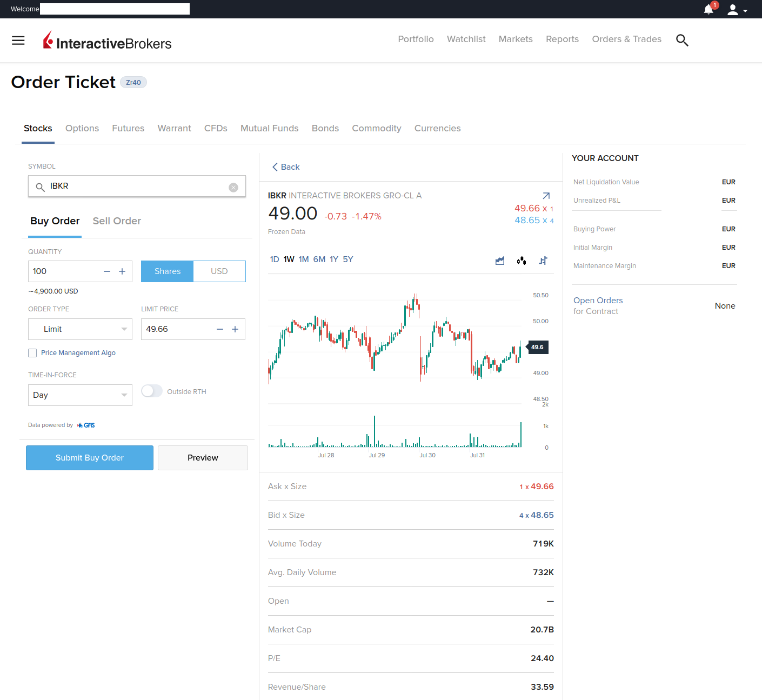Open Reports in top navigation
Viewport: 762px width, 700px height.
click(562, 39)
